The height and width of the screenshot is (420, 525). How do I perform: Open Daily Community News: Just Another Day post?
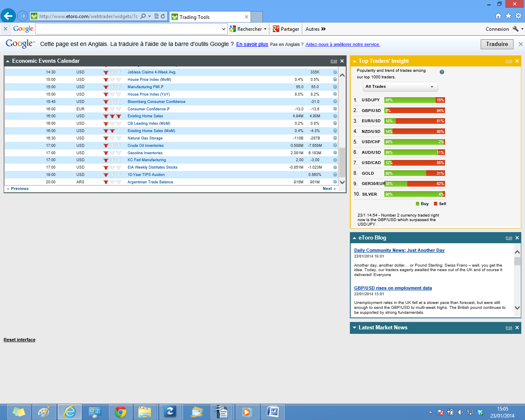point(399,250)
